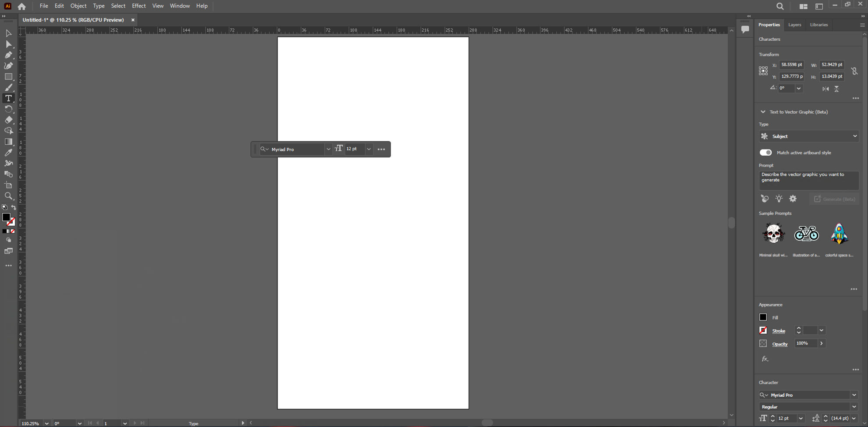Image resolution: width=868 pixels, height=427 pixels.
Task: Open floating bar font family dropdown
Action: click(328, 149)
